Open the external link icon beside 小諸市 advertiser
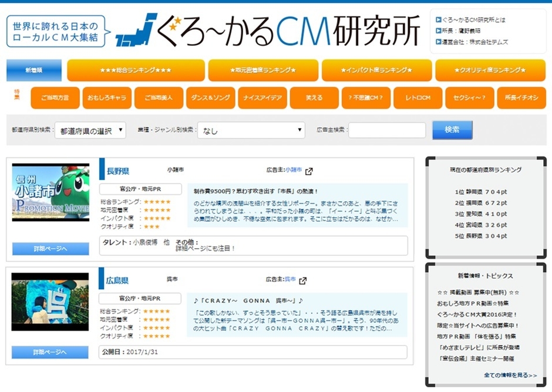This screenshot has height=392, width=552. [309, 172]
